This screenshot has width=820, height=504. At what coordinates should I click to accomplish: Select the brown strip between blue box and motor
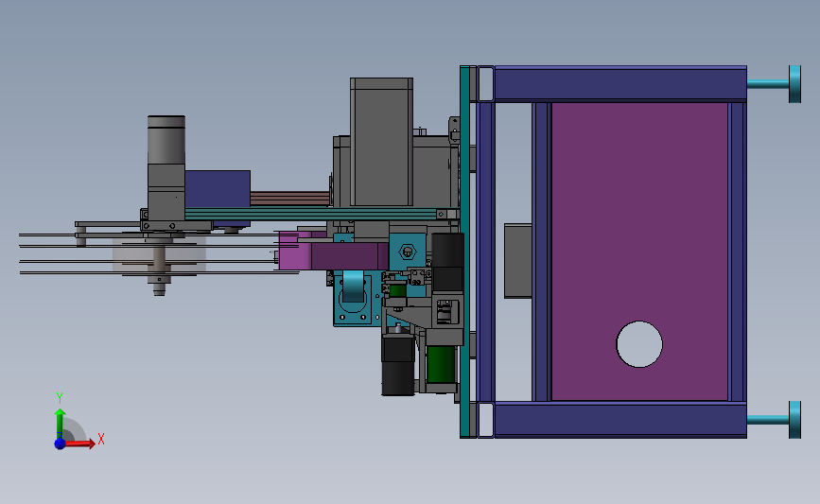289,199
